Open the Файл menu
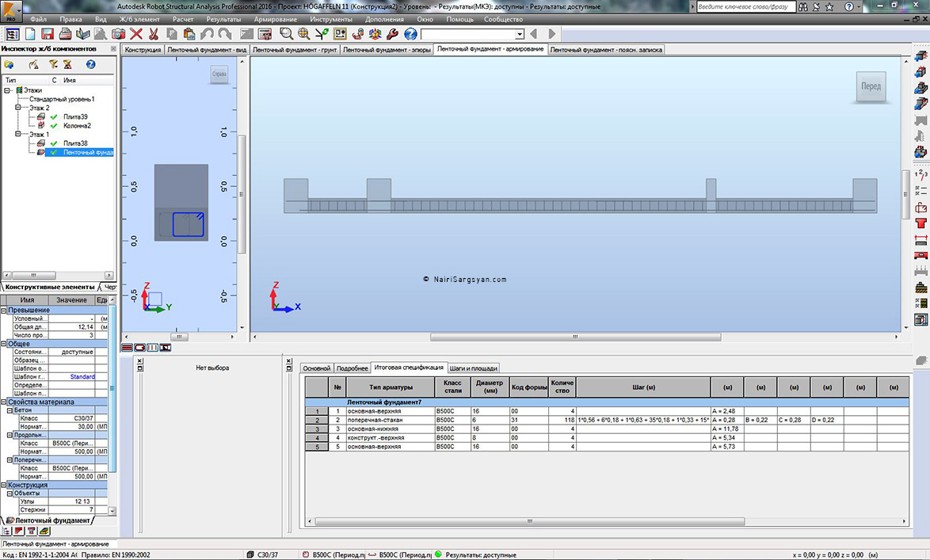The height and width of the screenshot is (560, 930). (x=38, y=19)
